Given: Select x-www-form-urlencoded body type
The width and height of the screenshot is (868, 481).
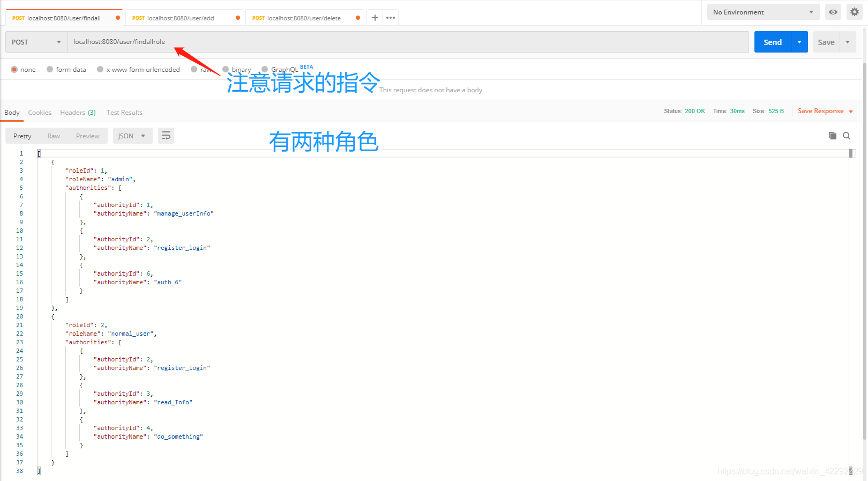Looking at the screenshot, I should click(100, 69).
